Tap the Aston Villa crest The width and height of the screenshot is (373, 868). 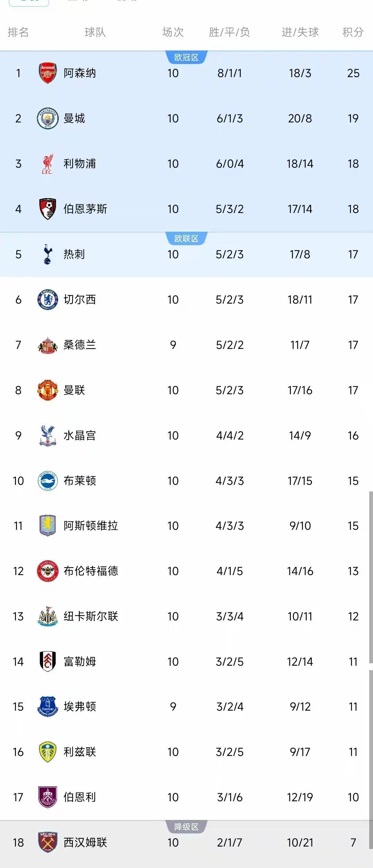48,526
